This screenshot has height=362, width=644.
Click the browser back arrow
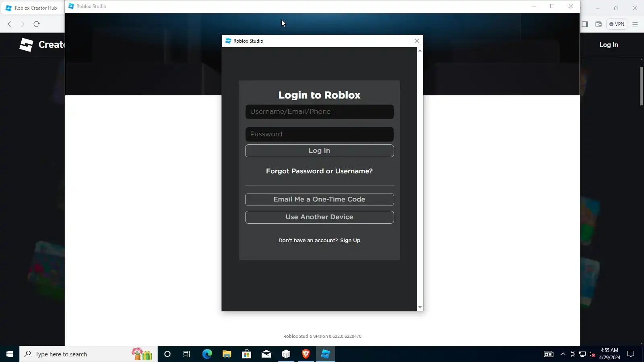[9, 24]
